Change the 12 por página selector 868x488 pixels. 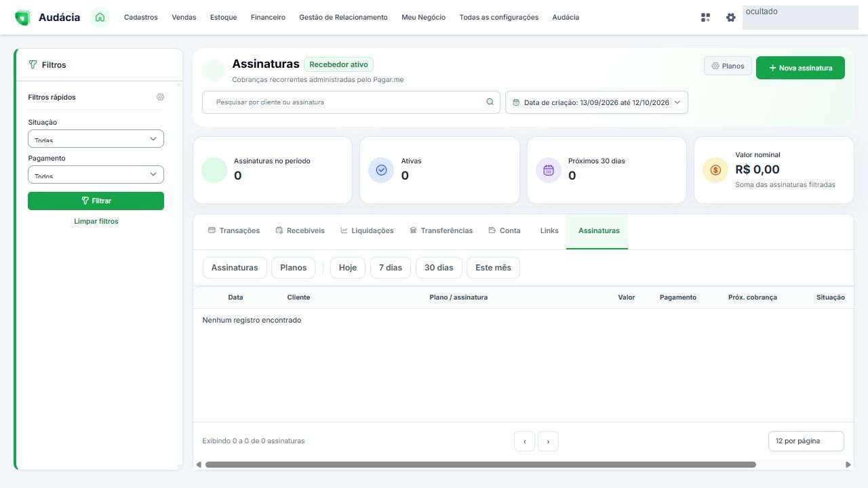coord(806,441)
